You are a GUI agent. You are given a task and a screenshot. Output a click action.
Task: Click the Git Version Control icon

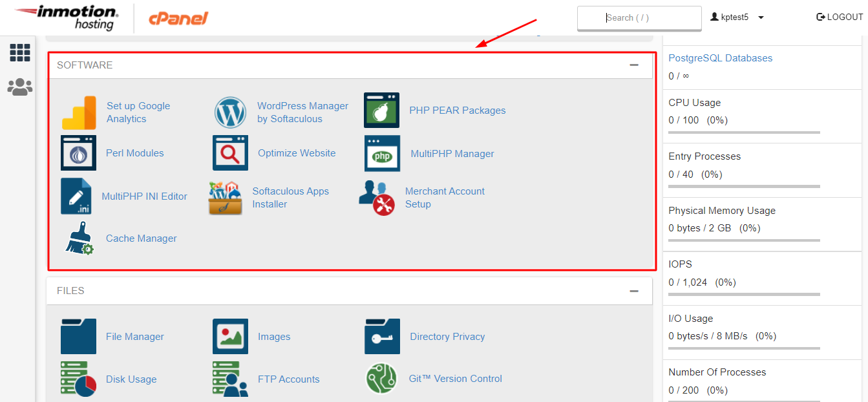click(381, 379)
